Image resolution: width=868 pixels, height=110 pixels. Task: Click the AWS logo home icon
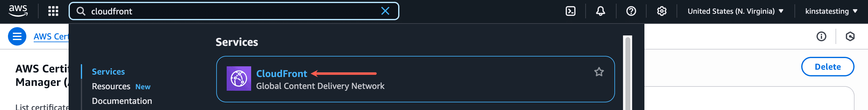pos(18,11)
